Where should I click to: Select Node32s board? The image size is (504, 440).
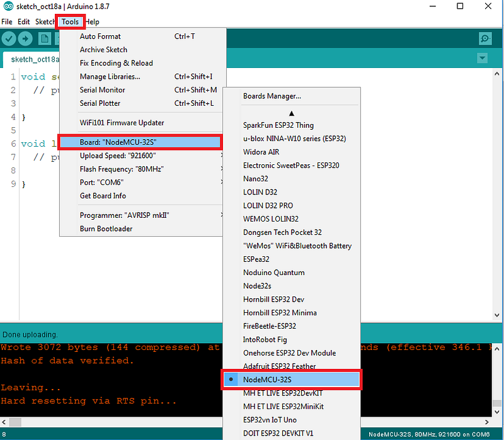[x=292, y=286]
